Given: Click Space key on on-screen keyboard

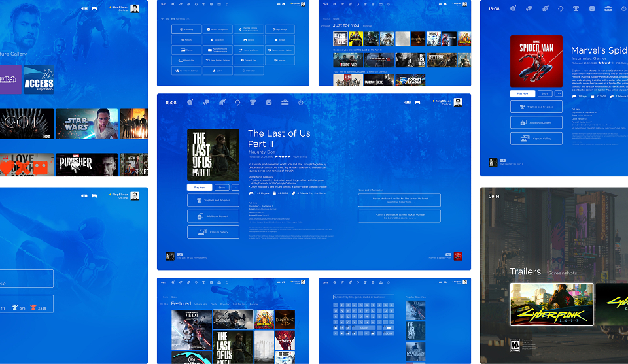Looking at the screenshot, I should [364, 327].
